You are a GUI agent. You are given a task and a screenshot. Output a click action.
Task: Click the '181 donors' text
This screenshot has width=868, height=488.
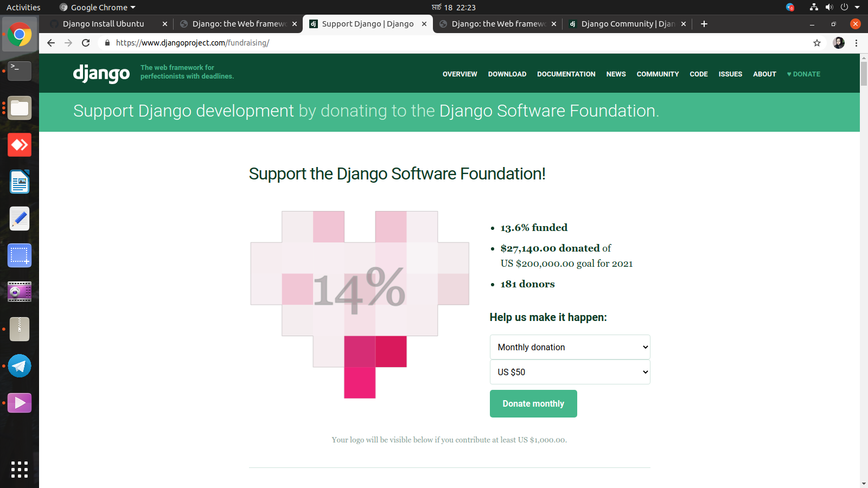(x=527, y=284)
